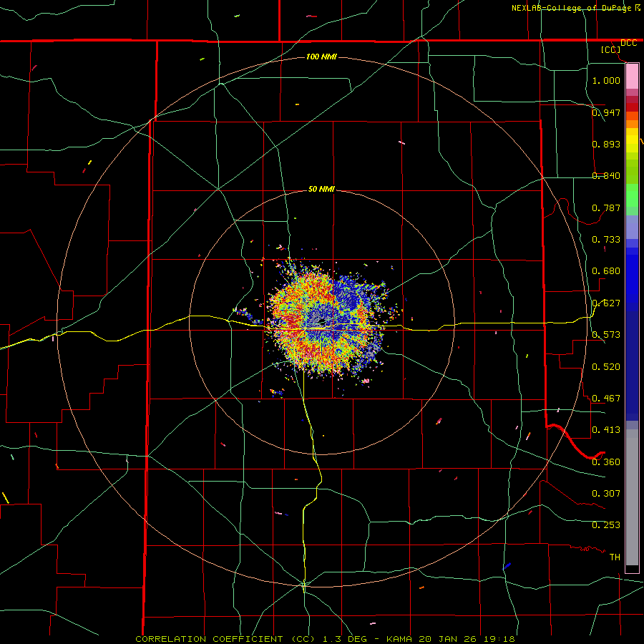
Task: Click the 1.000 value on the scale
Action: [606, 80]
